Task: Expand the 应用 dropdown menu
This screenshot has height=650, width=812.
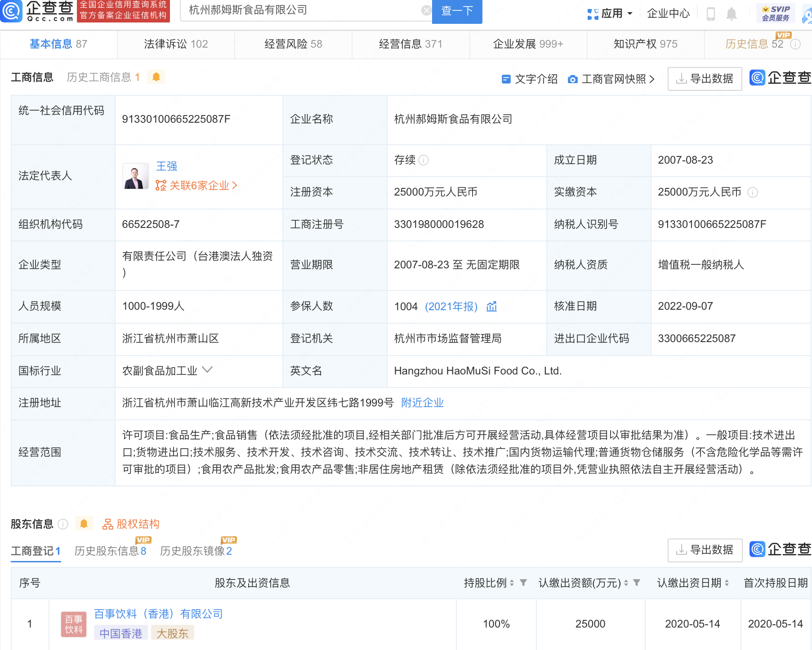Action: point(630,13)
